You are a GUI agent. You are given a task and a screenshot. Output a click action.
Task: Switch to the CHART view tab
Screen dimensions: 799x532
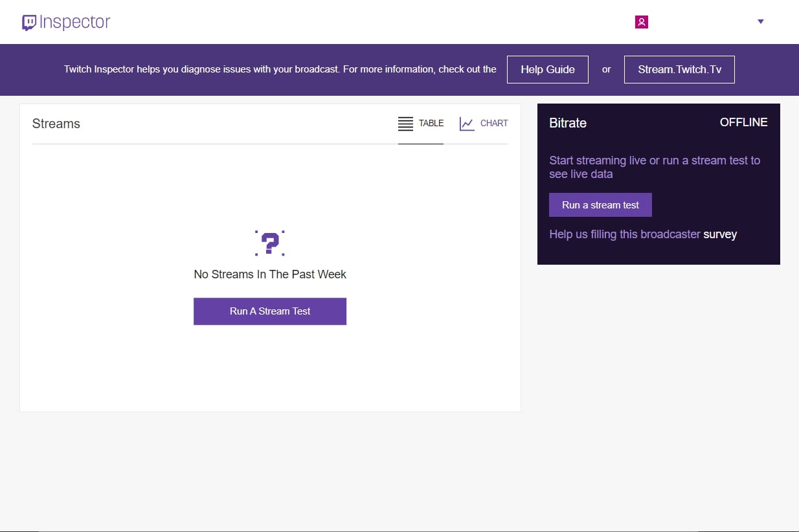point(484,124)
